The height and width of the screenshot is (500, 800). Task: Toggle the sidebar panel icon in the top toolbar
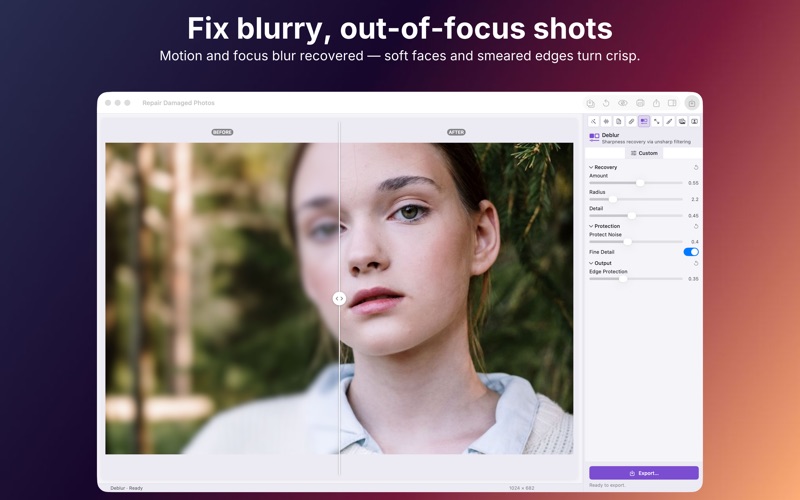[672, 103]
